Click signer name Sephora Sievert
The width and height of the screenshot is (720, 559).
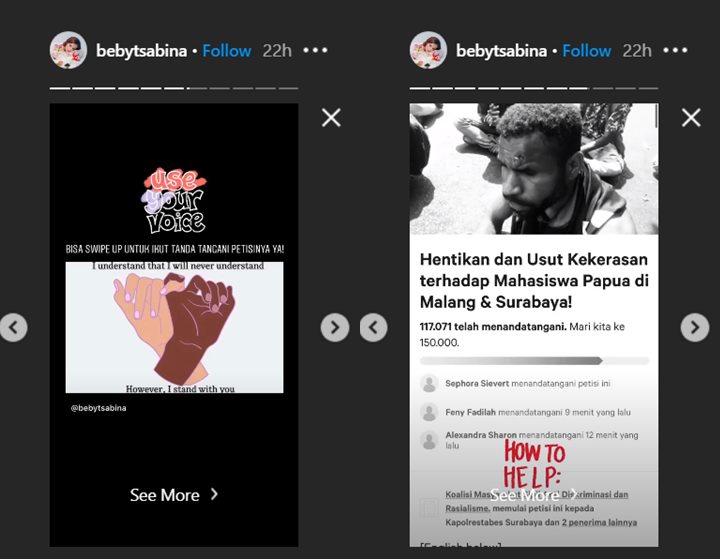tap(477, 384)
